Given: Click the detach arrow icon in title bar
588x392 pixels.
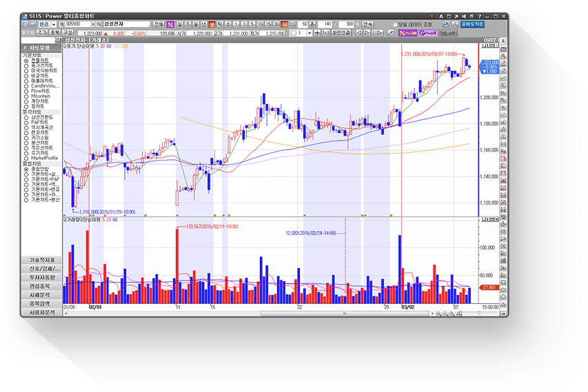Looking at the screenshot, I should pos(456,17).
